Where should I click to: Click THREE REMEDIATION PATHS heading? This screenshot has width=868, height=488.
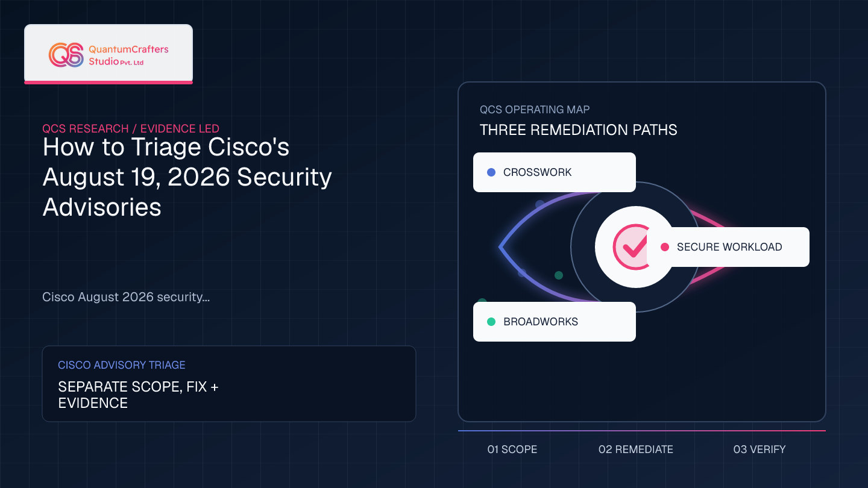tap(579, 130)
